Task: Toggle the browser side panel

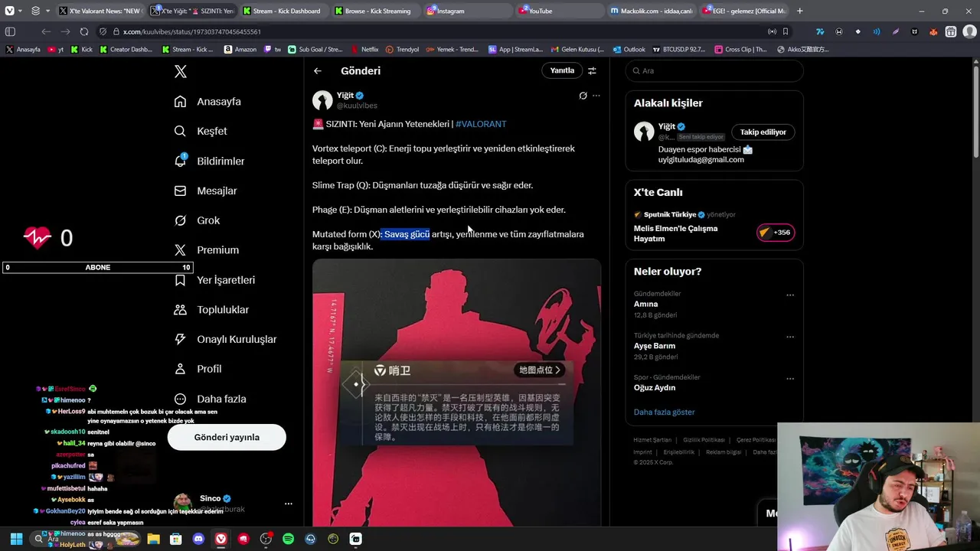Action: (10, 31)
